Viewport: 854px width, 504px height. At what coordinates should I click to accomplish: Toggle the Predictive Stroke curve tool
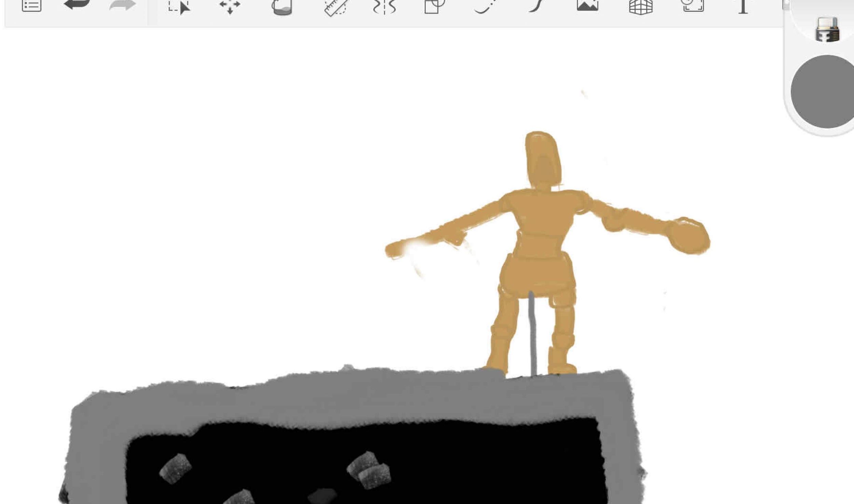tap(536, 5)
